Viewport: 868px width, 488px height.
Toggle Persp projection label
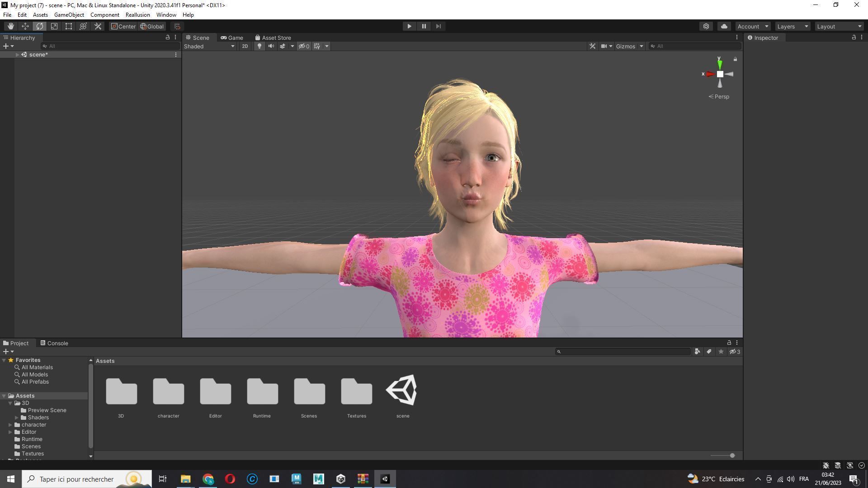[719, 97]
